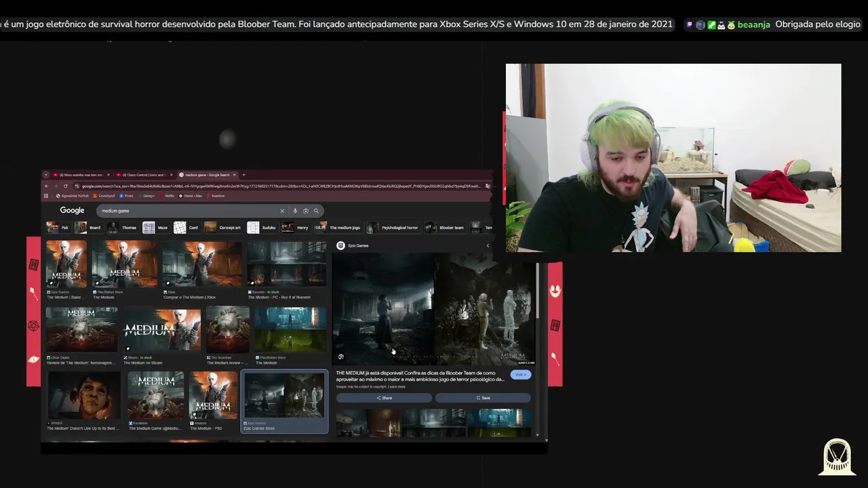Open 'Learn more' copyright link
The image size is (868, 488).
coord(397,387)
